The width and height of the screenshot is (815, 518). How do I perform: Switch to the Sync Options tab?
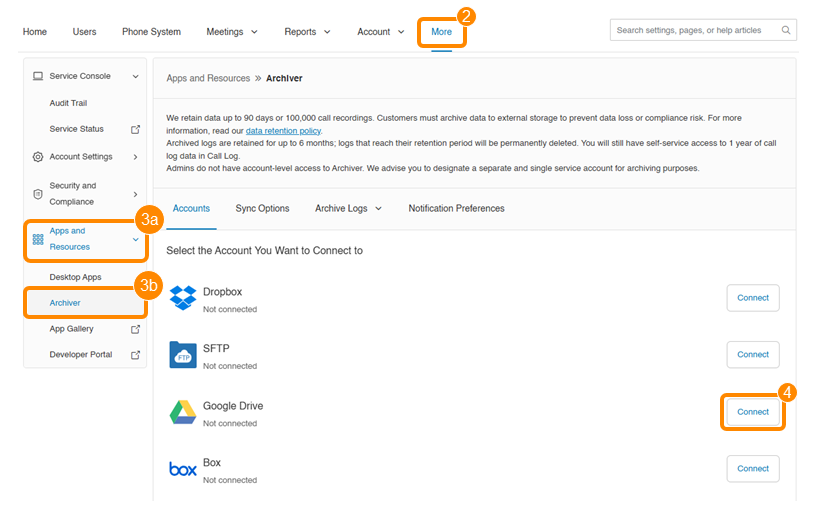pos(262,208)
